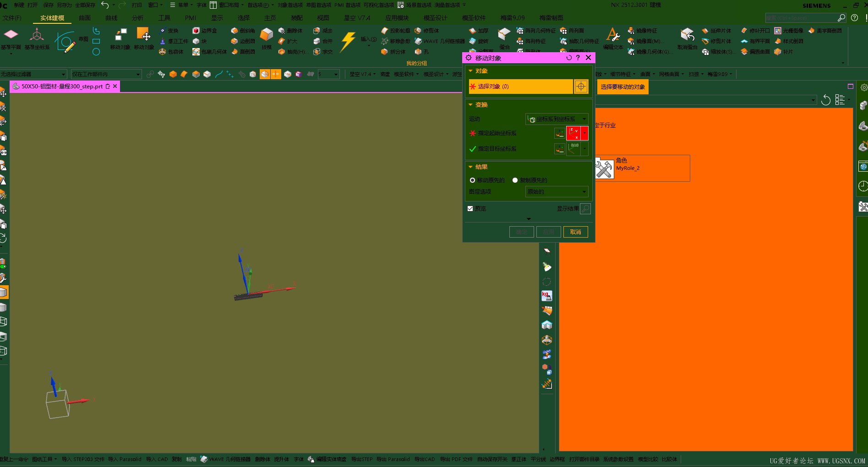Open the target CSYS type dropdown arrow
The image size is (868, 467).
click(584, 149)
